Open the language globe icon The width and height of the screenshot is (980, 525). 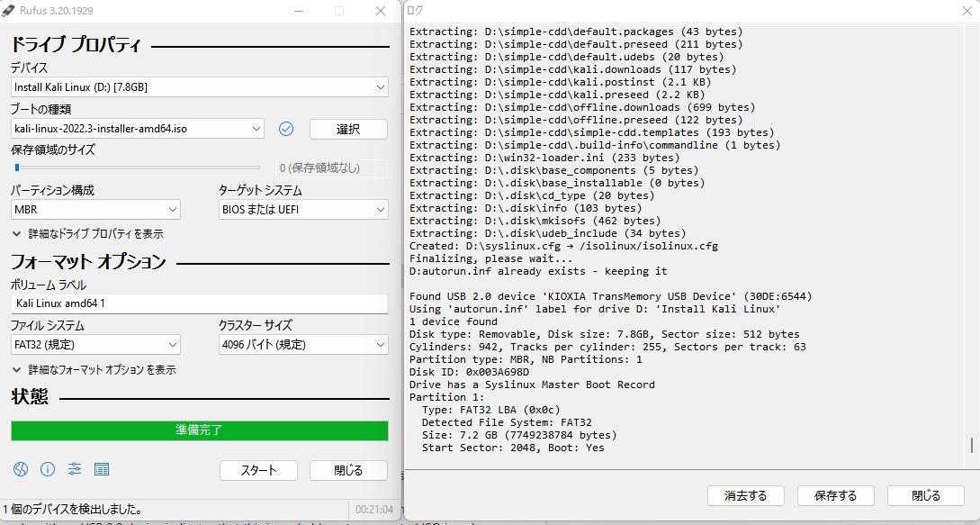pos(21,468)
